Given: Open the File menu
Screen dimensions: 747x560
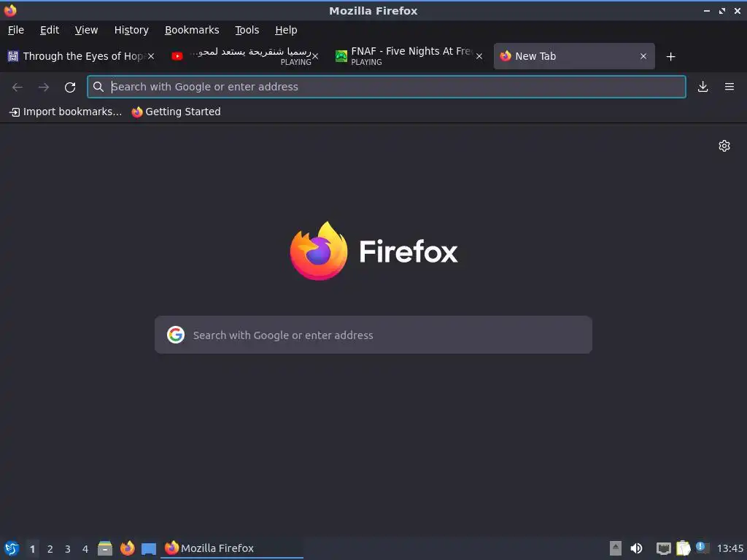Looking at the screenshot, I should tap(16, 30).
